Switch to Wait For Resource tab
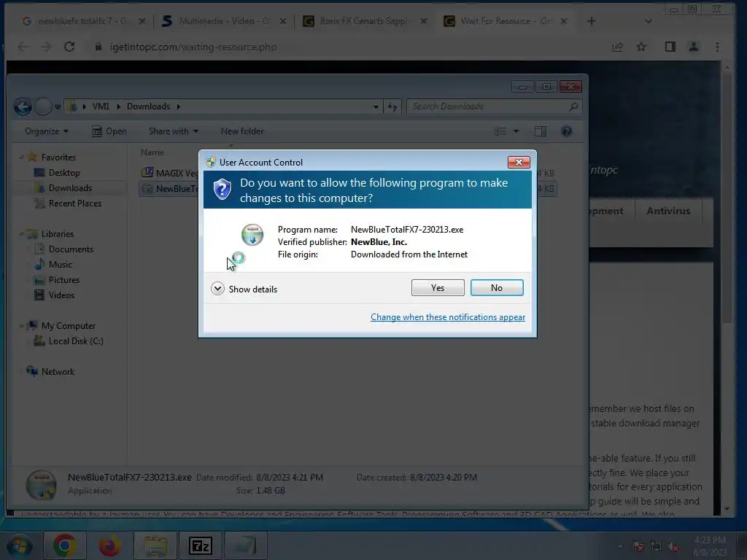Image resolution: width=747 pixels, height=560 pixels. pos(505,21)
